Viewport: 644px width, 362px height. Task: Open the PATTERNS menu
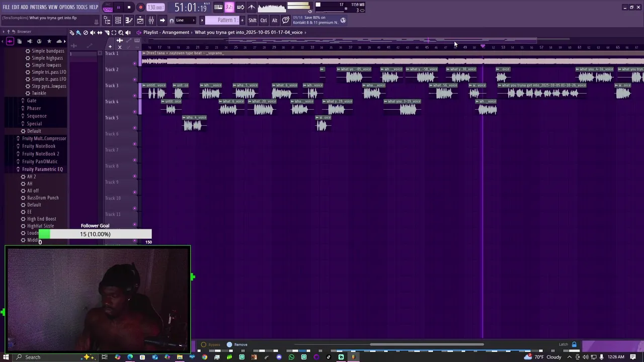38,7
